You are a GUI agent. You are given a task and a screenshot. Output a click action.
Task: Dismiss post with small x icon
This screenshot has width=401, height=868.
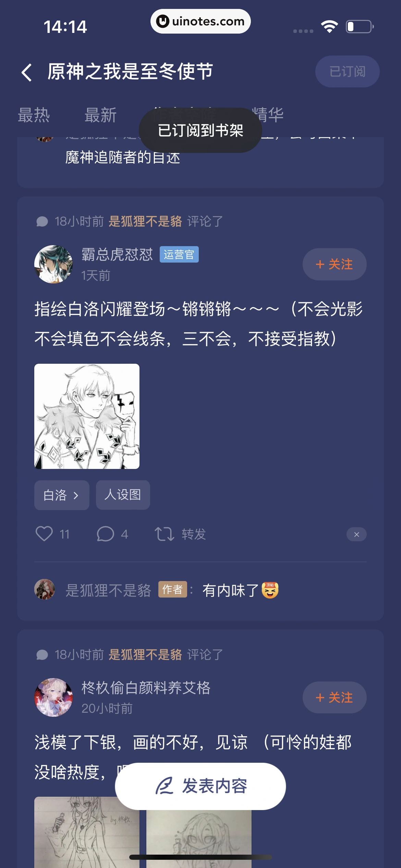[x=356, y=534]
